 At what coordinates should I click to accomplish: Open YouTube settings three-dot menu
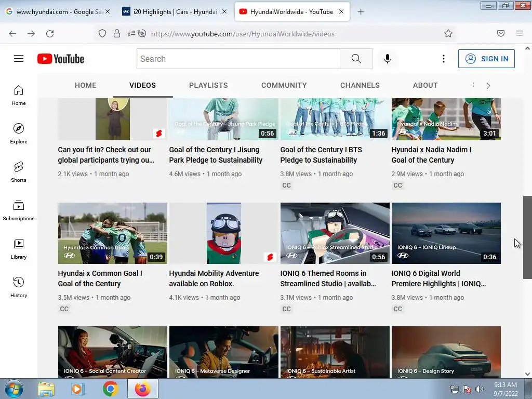click(444, 59)
